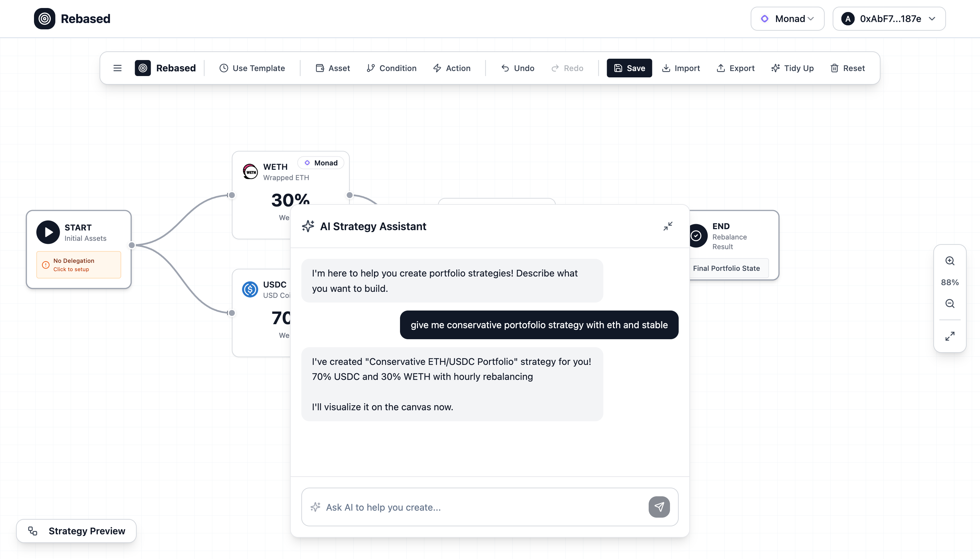980x559 pixels.
Task: Click the Reset trash button
Action: tap(847, 68)
